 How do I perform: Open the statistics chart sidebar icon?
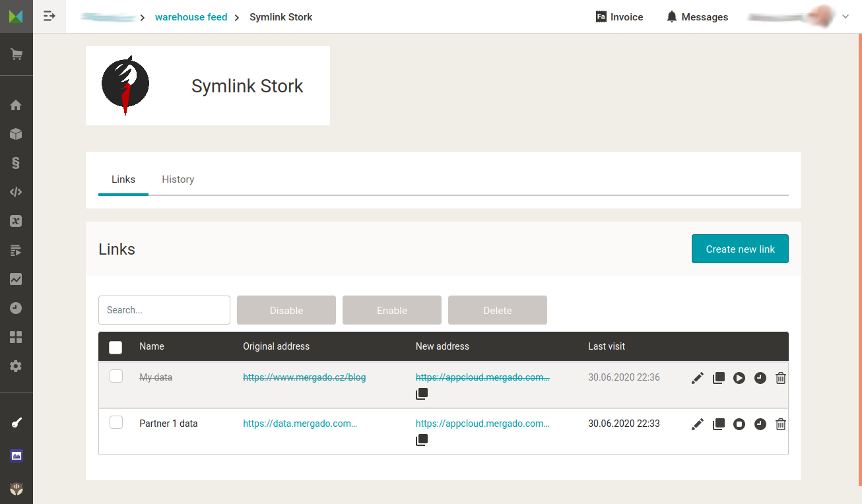point(16,279)
